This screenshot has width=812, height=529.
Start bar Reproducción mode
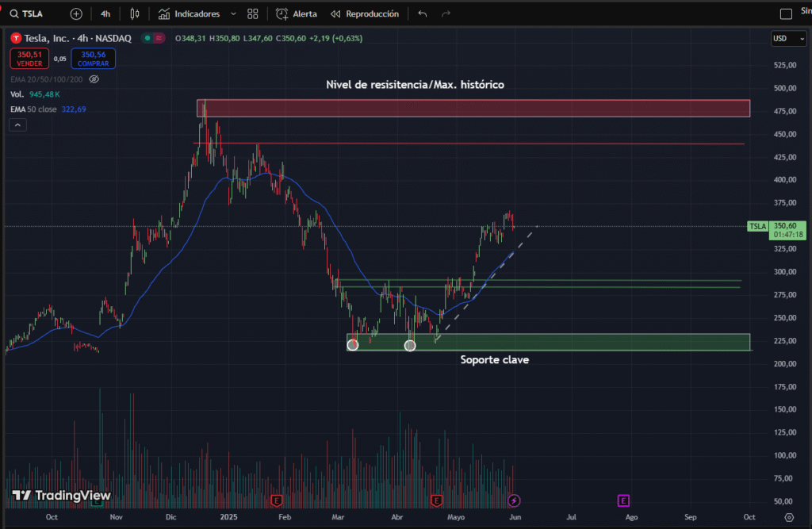pyautogui.click(x=365, y=13)
